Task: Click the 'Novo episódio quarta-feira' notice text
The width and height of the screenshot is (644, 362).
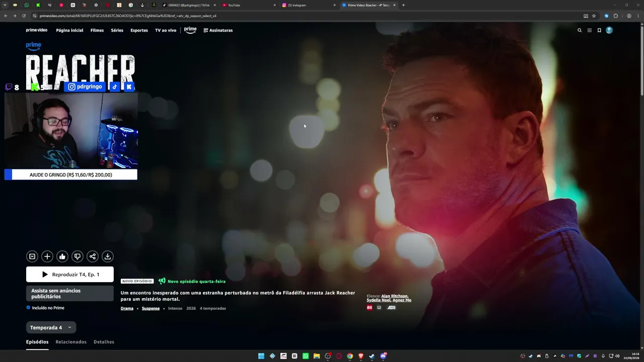Action: [x=197, y=282]
